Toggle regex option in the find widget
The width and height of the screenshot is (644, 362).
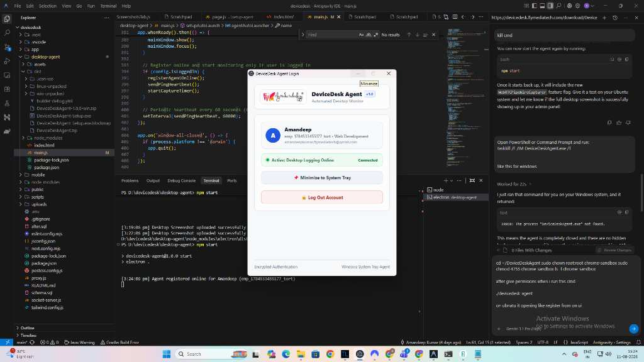(376, 35)
